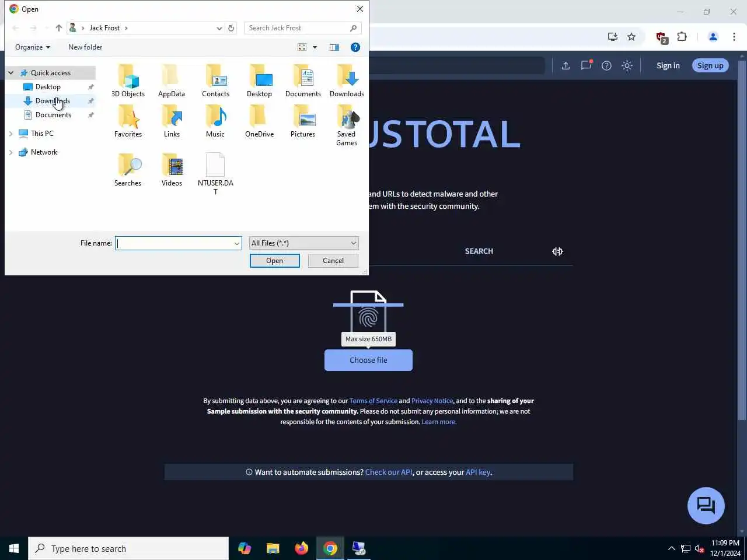Select Downloads under Quick access

[x=53, y=101]
